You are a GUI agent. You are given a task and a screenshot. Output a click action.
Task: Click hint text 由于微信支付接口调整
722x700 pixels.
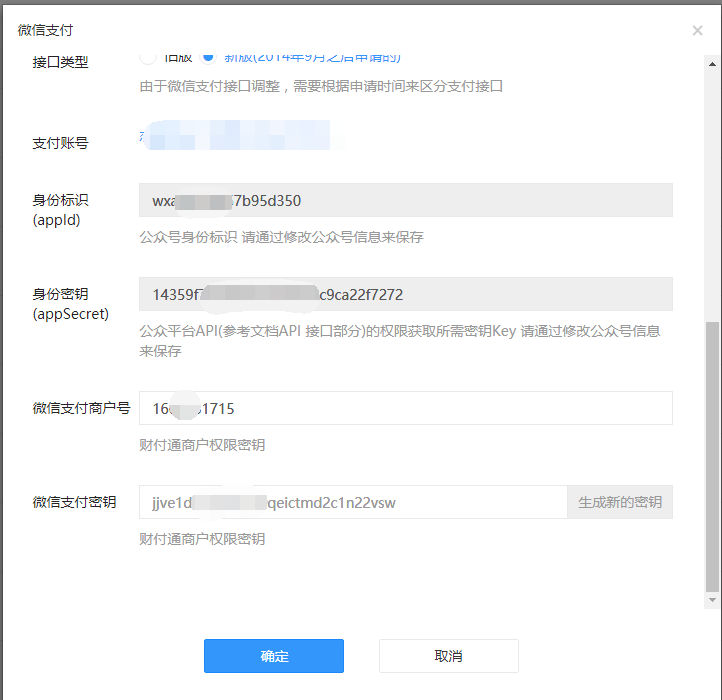pyautogui.click(x=321, y=86)
